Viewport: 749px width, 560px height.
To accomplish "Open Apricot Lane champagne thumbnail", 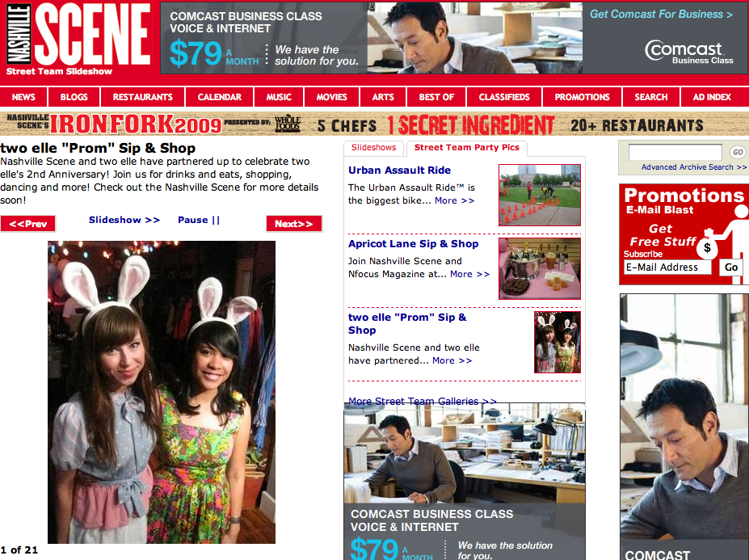I will point(540,268).
